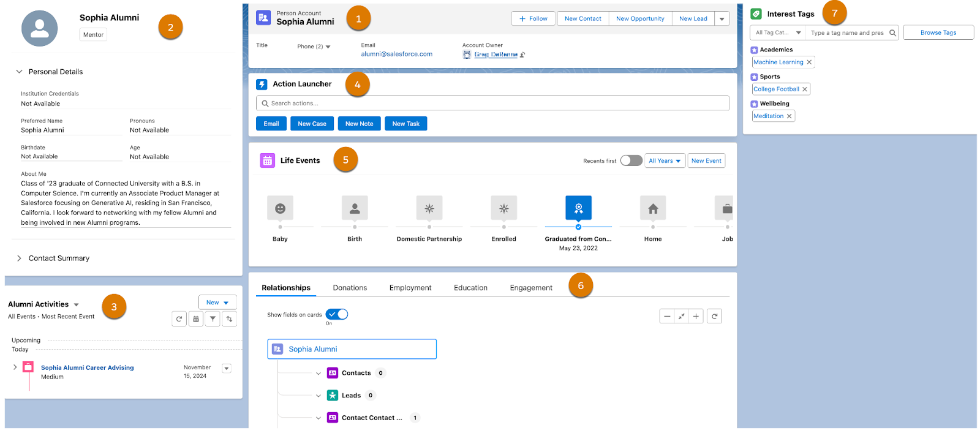Select the Enrolled life event icon
The image size is (980, 433).
tap(504, 208)
